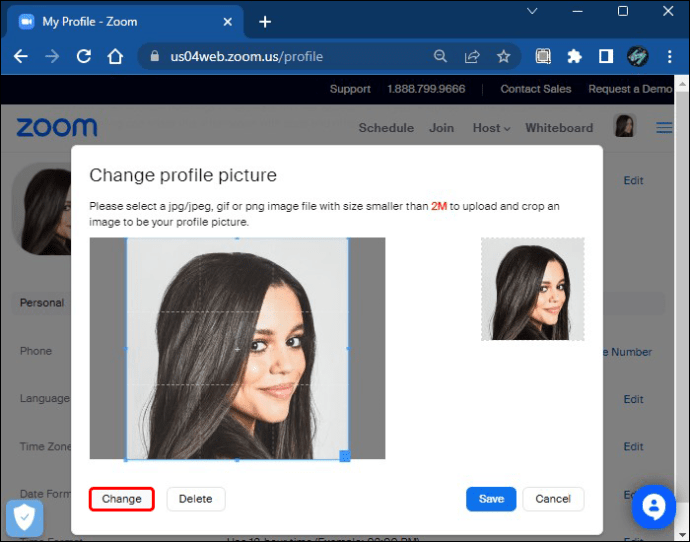Click inside the image crop area
The height and width of the screenshot is (542, 690).
238,349
